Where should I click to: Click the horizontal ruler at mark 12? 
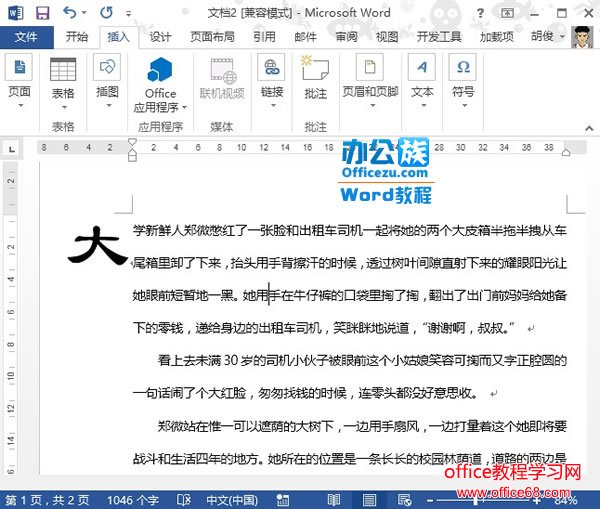[264, 147]
